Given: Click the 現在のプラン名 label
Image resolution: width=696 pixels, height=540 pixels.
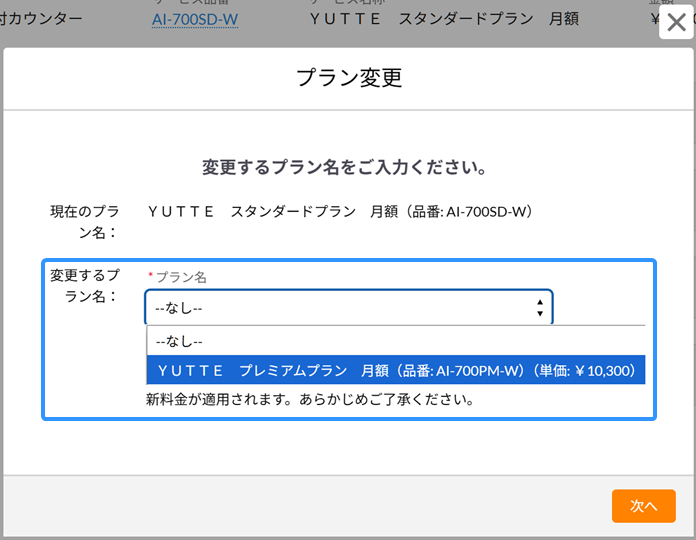Looking at the screenshot, I should click(x=85, y=222).
